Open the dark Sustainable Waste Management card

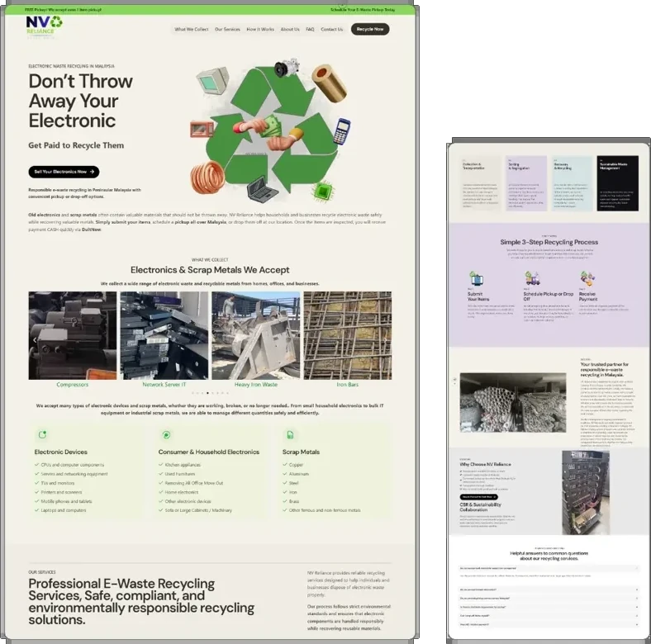(x=617, y=183)
